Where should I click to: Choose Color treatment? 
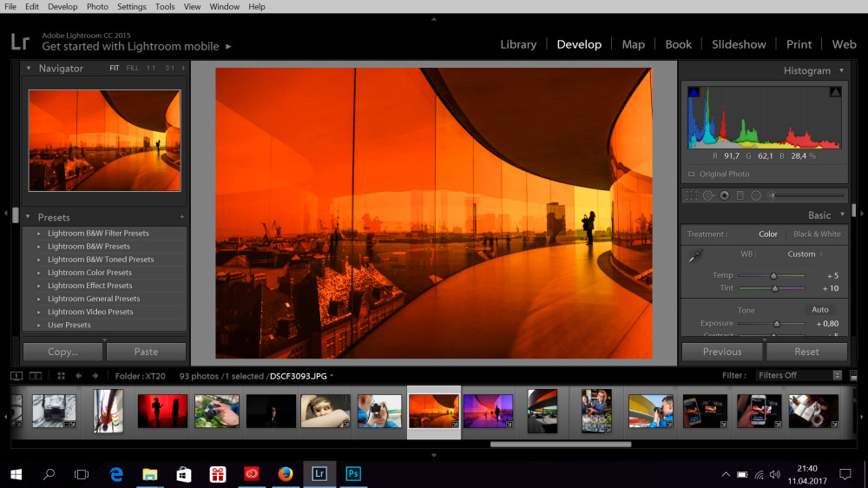pyautogui.click(x=768, y=234)
